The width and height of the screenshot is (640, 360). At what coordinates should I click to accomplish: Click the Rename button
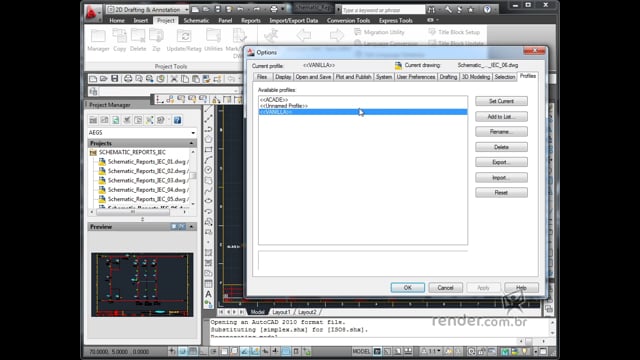pyautogui.click(x=501, y=132)
